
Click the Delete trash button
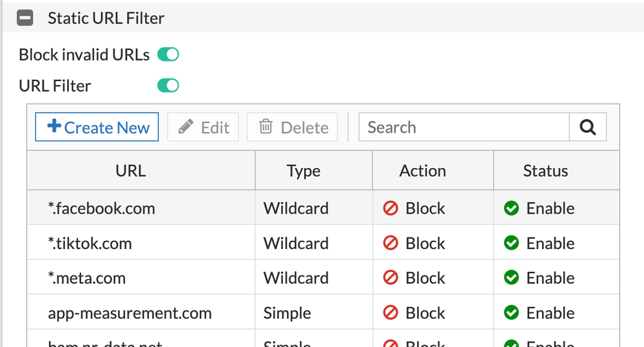[293, 127]
